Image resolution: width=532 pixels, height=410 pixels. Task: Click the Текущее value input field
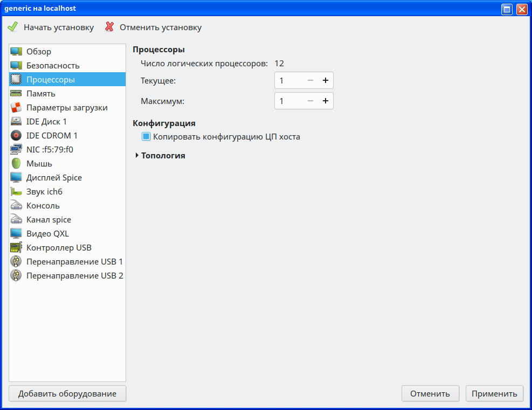coord(288,80)
